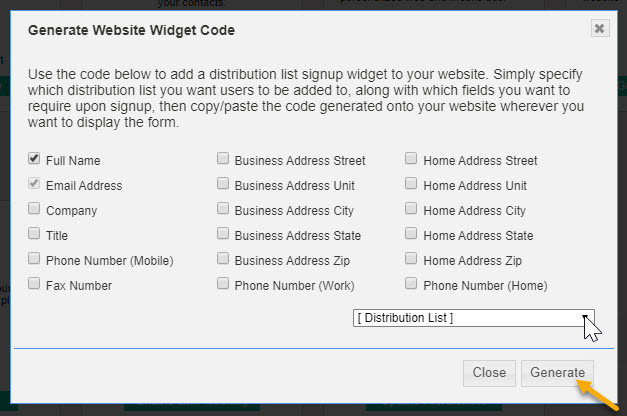Enable Phone Number (Work) checkbox

tap(223, 284)
